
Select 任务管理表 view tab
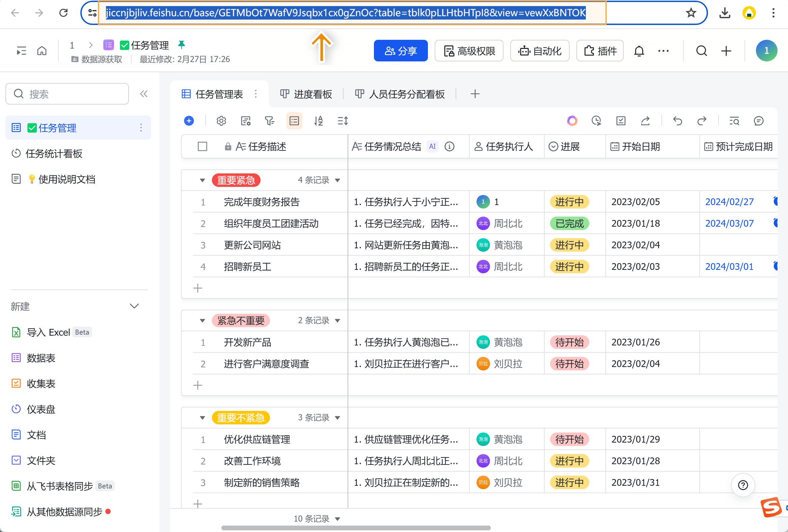pyautogui.click(x=213, y=94)
